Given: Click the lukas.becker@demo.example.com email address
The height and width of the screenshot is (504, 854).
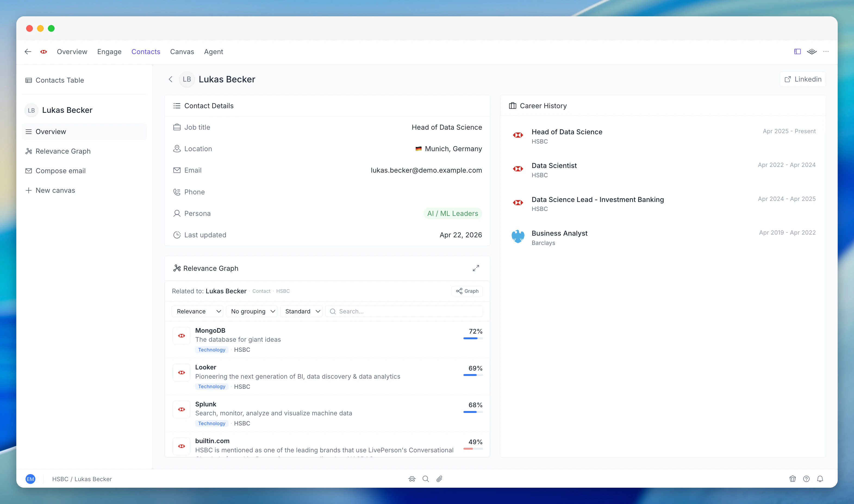Looking at the screenshot, I should (x=426, y=170).
